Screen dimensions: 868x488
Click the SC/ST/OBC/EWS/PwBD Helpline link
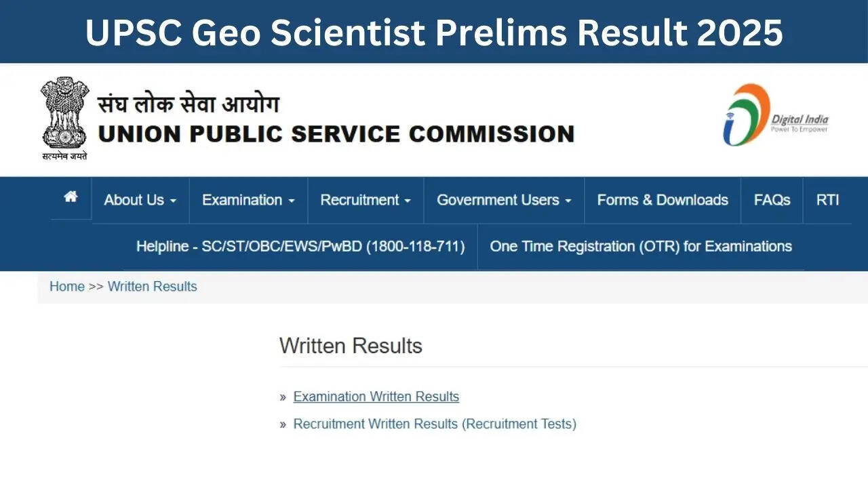(x=300, y=246)
